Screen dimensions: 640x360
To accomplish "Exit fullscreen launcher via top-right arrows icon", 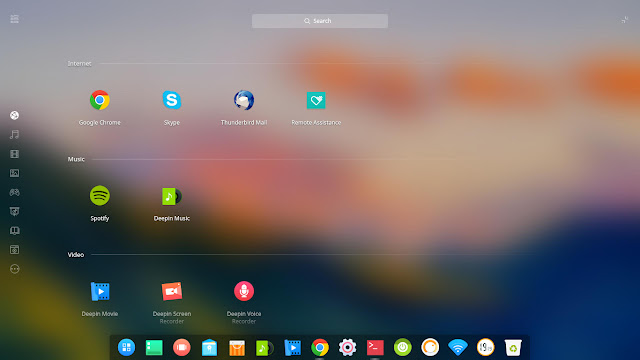I will click(x=624, y=20).
